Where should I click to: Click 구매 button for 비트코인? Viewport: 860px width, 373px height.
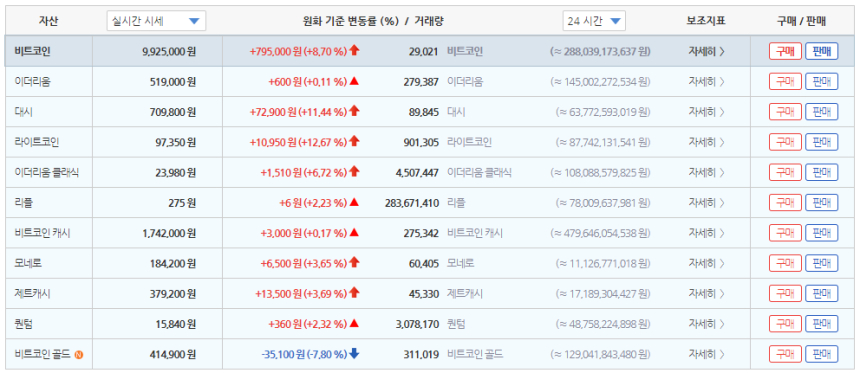click(785, 52)
